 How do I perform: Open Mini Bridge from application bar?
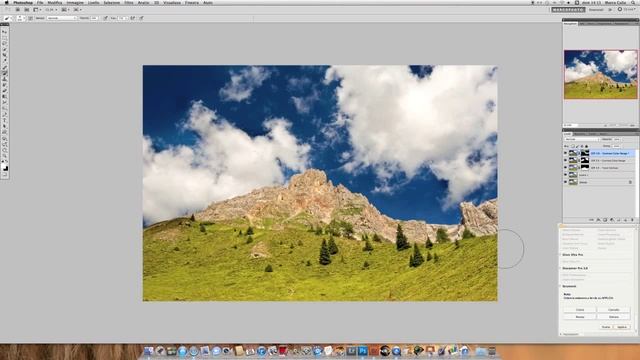click(x=27, y=9)
